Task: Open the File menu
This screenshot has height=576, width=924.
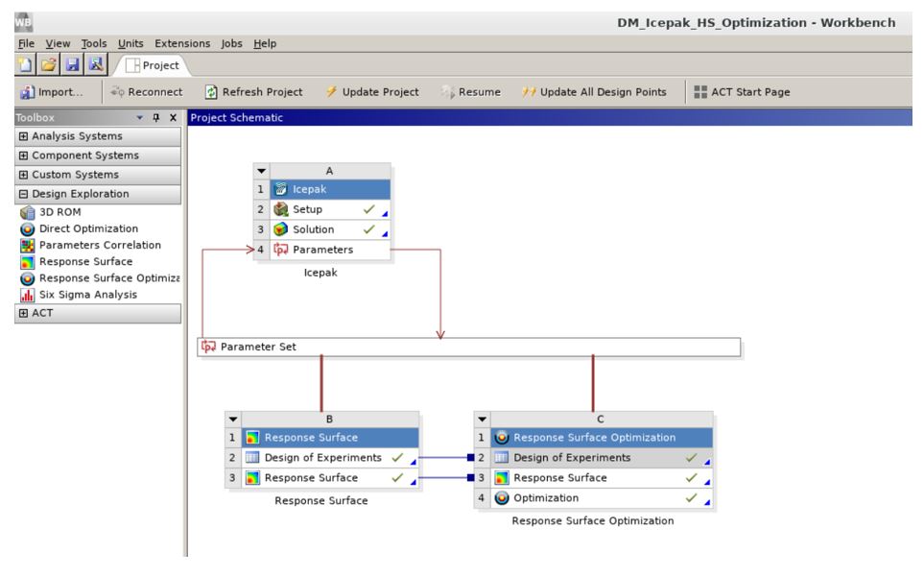Action: coord(26,43)
